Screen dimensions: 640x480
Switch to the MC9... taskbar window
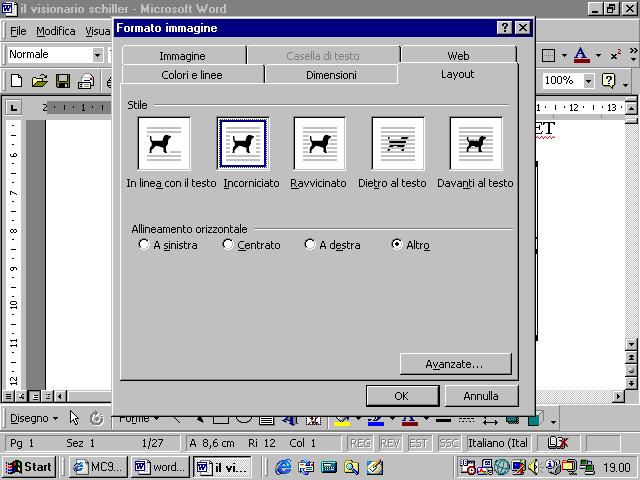pyautogui.click(x=98, y=467)
